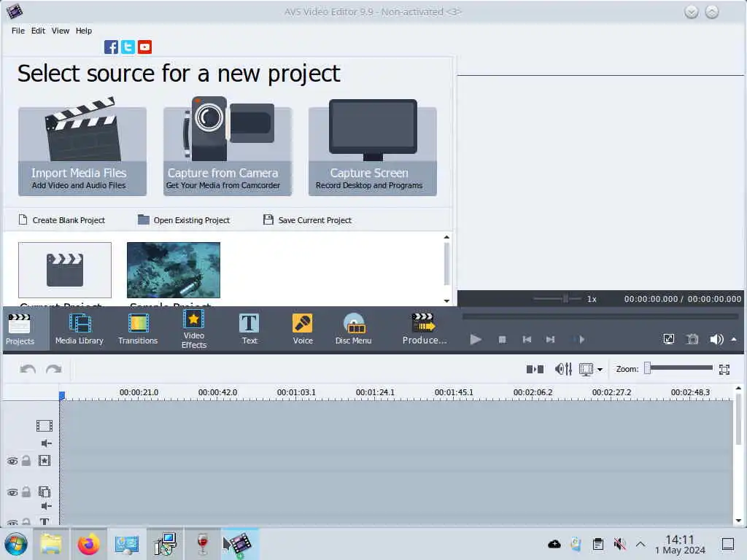The image size is (747, 560).
Task: Toggle visibility eye of video effects track
Action: (12, 461)
